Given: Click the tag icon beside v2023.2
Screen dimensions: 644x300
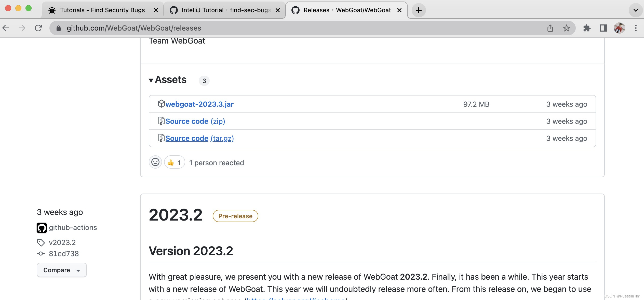Looking at the screenshot, I should (41, 242).
